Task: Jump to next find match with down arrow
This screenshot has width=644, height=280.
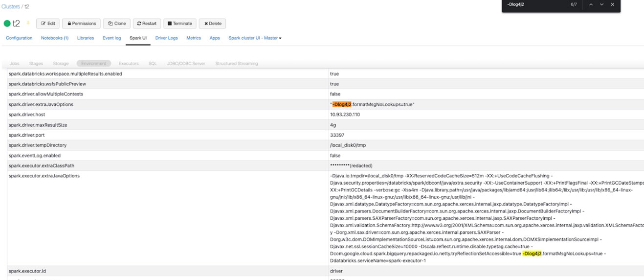Action: click(601, 4)
